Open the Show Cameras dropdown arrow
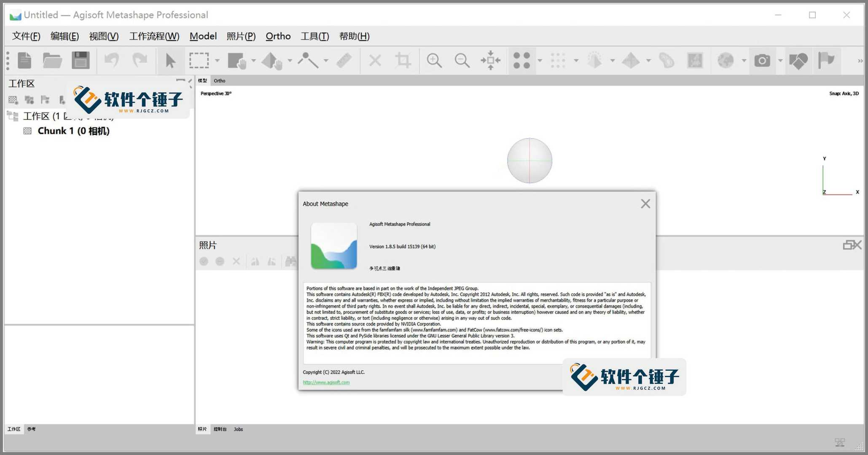This screenshot has height=455, width=868. pyautogui.click(x=780, y=61)
